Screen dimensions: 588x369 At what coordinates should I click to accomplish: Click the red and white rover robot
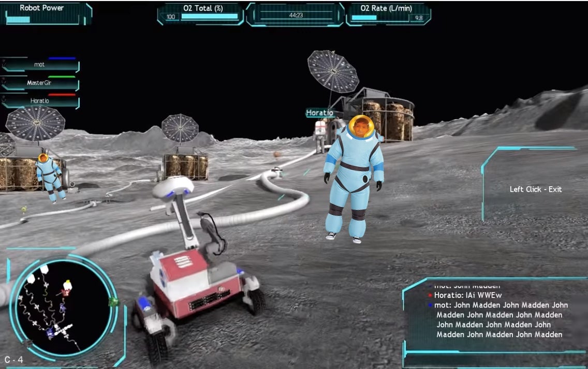(194, 280)
